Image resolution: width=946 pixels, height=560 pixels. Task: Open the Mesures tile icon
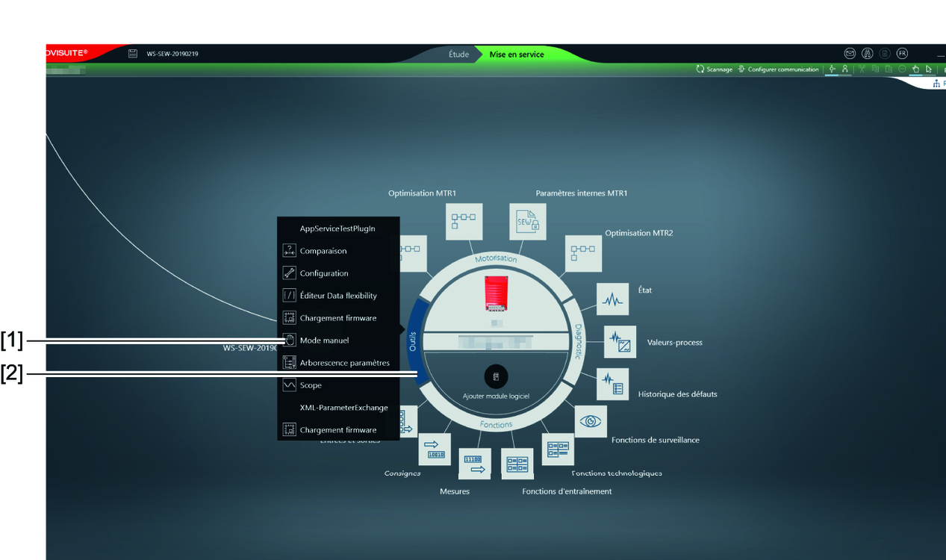(x=474, y=464)
